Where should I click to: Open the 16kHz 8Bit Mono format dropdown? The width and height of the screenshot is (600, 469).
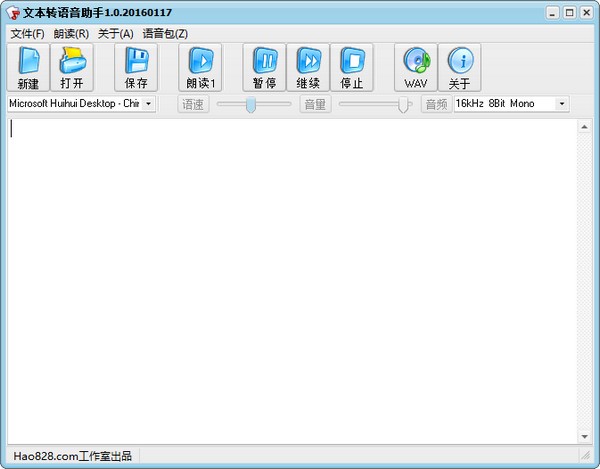[x=561, y=104]
